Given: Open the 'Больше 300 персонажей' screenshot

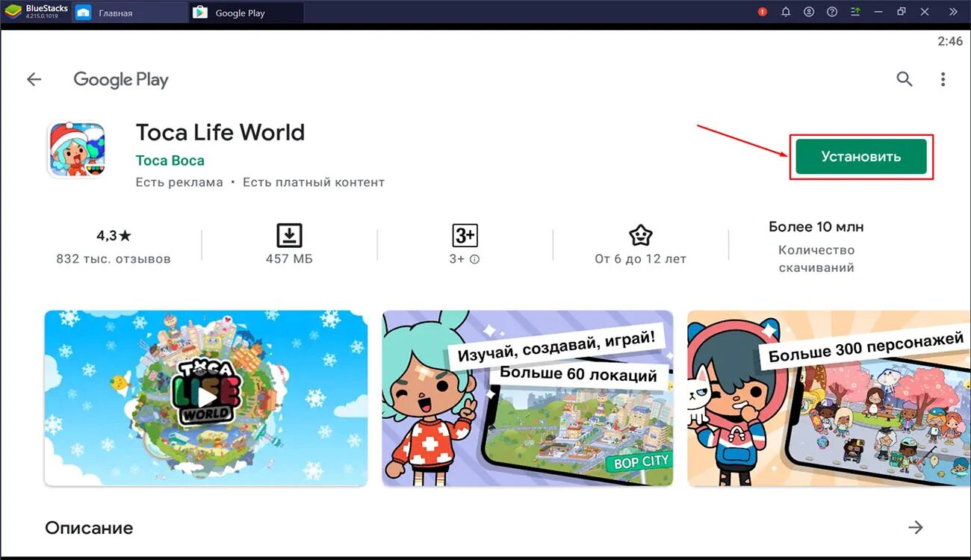Looking at the screenshot, I should 829,398.
